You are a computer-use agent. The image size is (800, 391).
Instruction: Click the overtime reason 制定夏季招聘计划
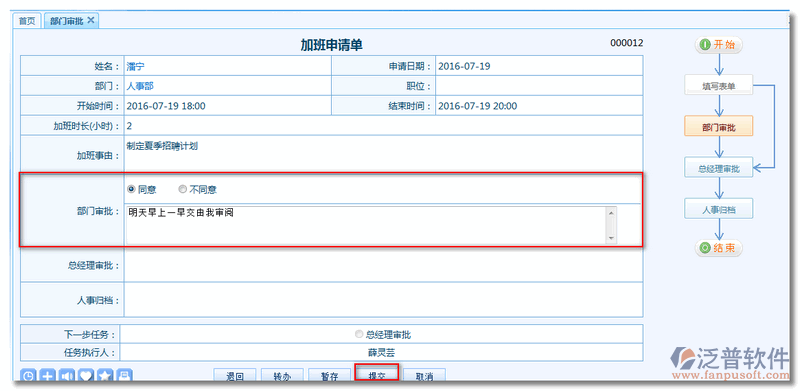point(162,146)
